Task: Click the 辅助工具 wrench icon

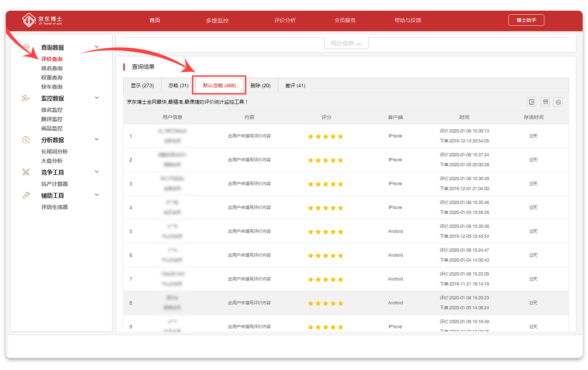Action: click(x=26, y=195)
